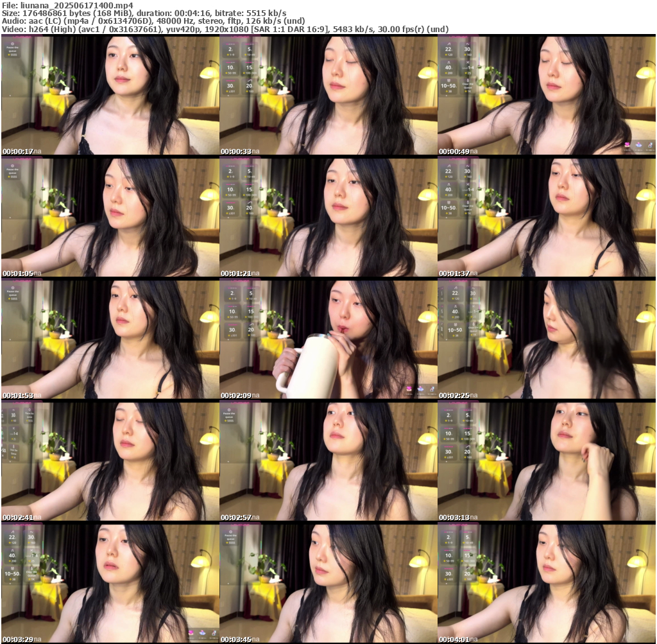Choose the 00:02:09 frame with white mug
The height and width of the screenshot is (644, 657).
(328, 340)
